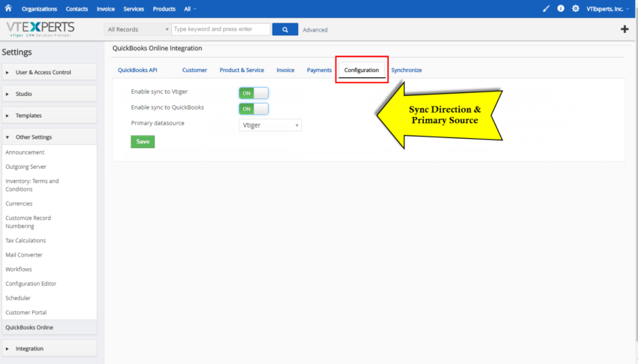Screen dimensions: 638x364
Task: Open the paintbrush theme icon
Action: (546, 8)
